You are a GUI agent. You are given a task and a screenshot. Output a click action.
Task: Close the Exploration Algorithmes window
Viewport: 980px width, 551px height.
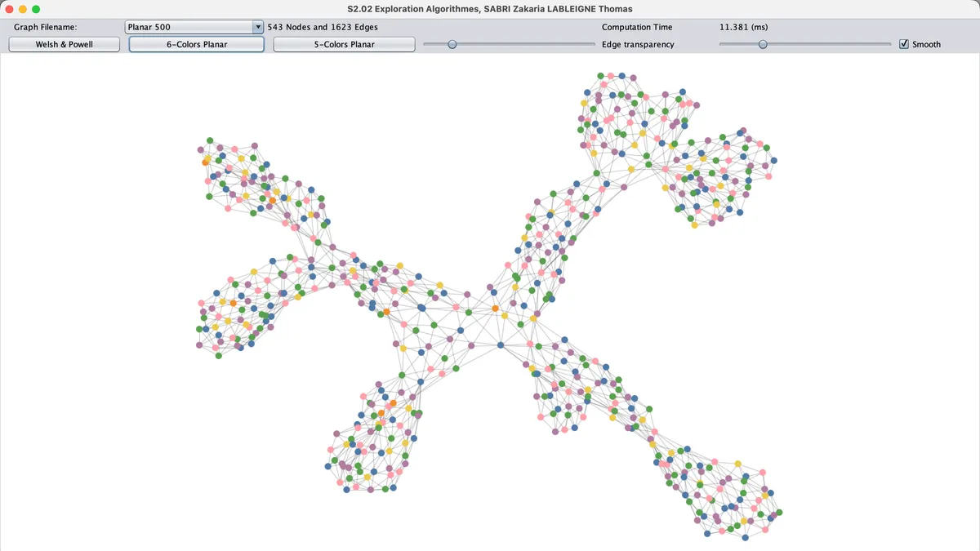(10, 8)
